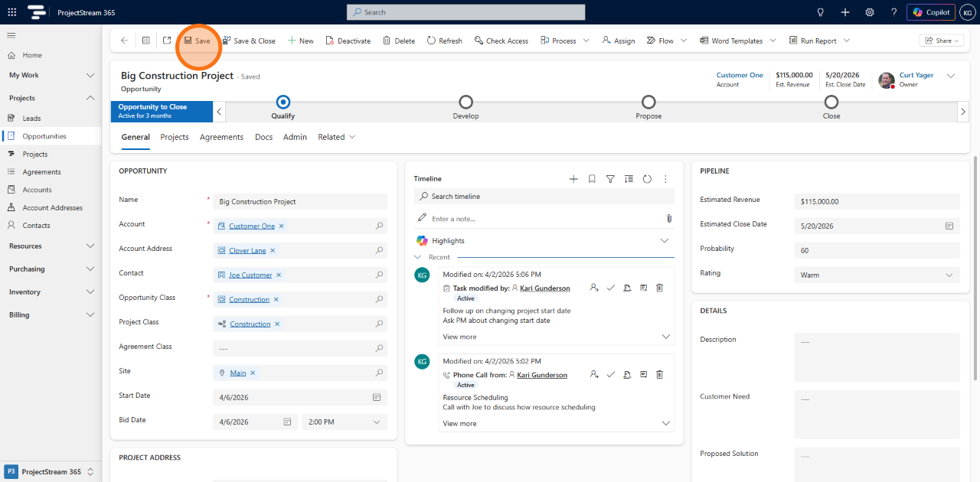Select the Develop stage circle
Screen dimensions: 980x482
(x=465, y=102)
